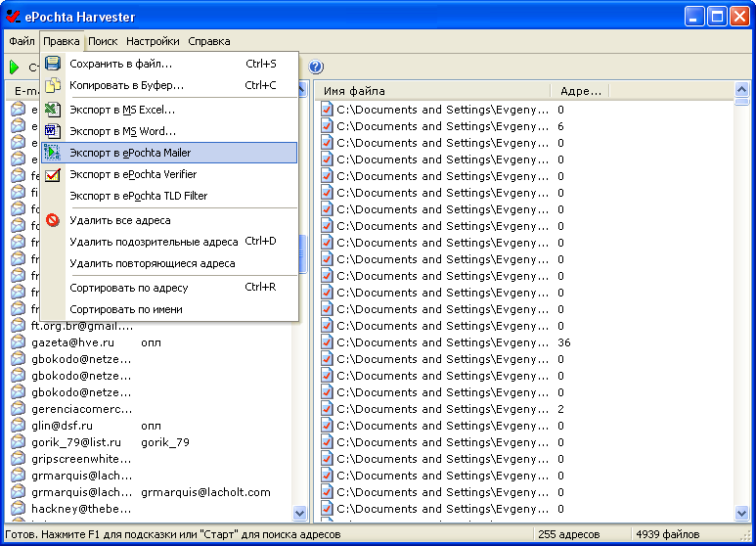Open the 'Настройки' menu in the menu bar

[153, 41]
